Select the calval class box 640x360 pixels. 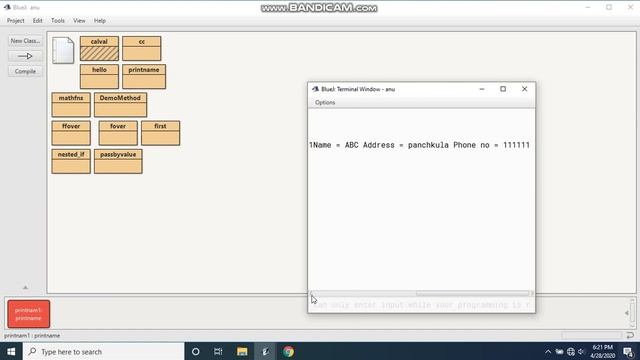pos(99,48)
